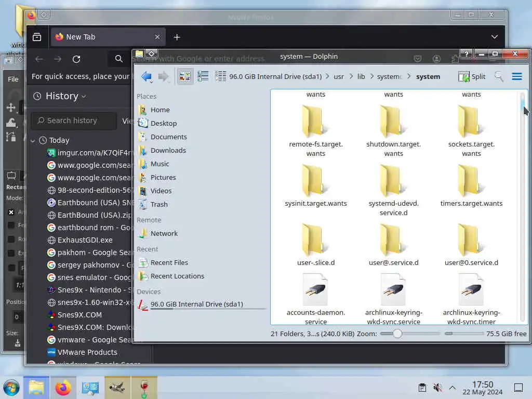Click Dolphin vertical scrollbar
Screen dimensions: 532x399
coord(523,206)
